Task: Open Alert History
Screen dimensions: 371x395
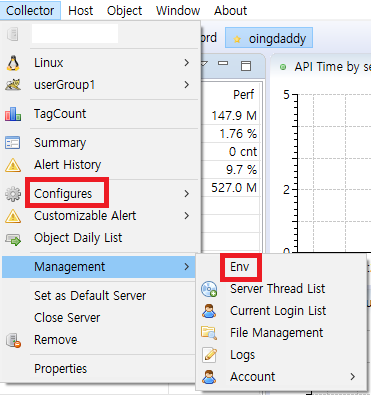Action: pos(100,165)
